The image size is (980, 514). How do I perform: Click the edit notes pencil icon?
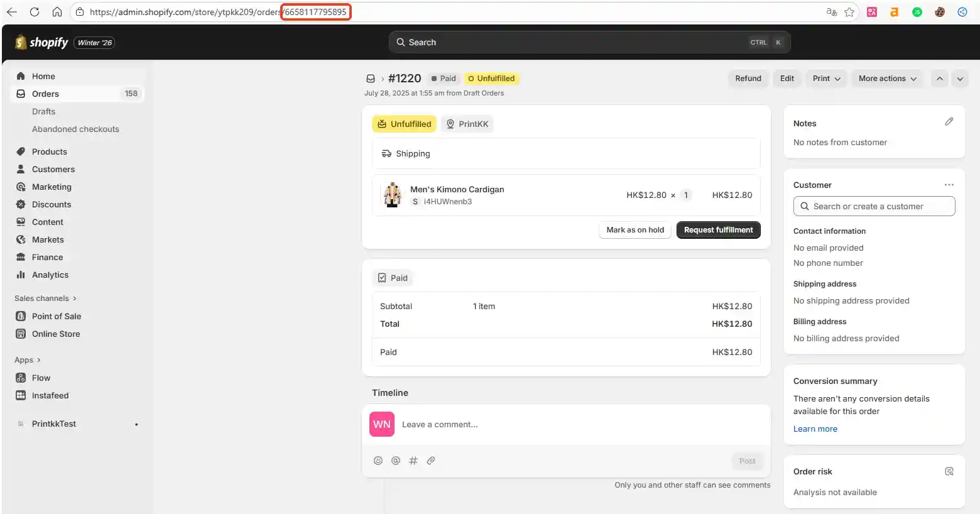[x=949, y=122]
